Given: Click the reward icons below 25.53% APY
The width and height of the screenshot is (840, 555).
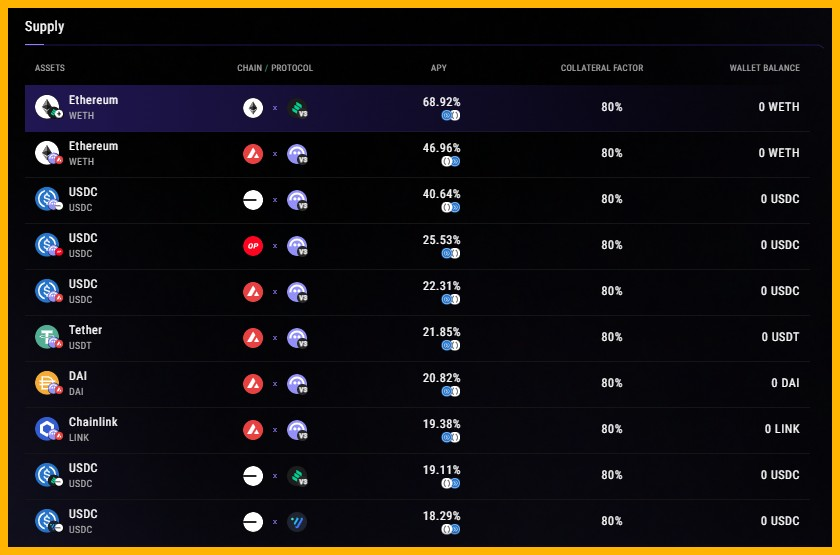Looking at the screenshot, I should [451, 253].
